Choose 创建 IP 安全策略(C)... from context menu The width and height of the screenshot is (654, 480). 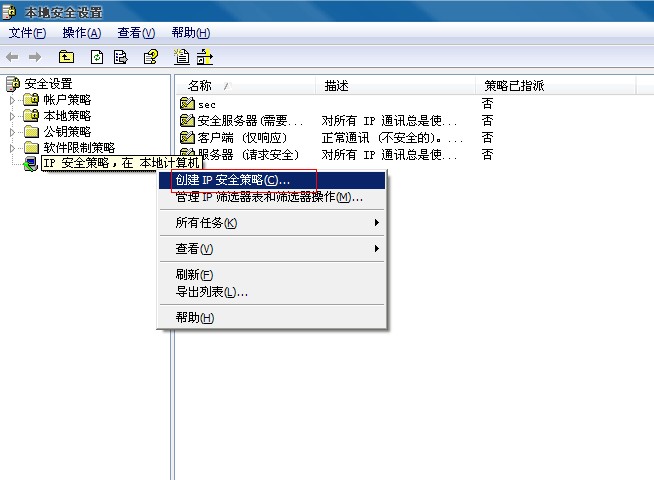coord(272,180)
